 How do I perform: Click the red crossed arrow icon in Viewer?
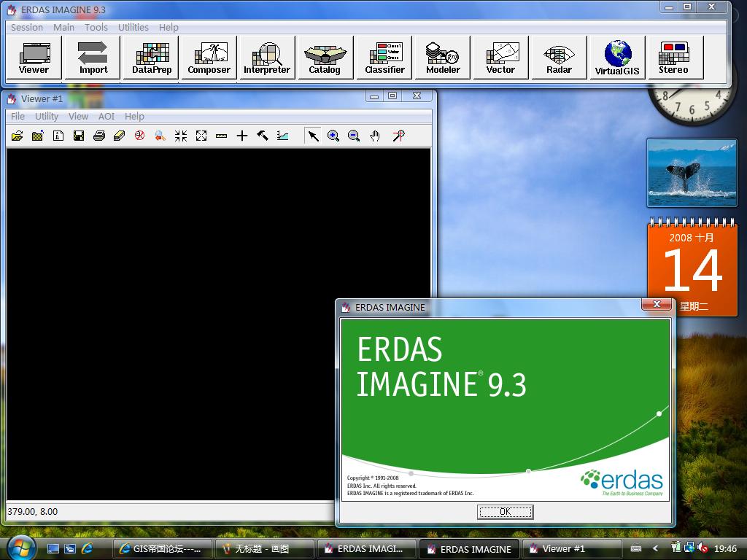point(399,136)
